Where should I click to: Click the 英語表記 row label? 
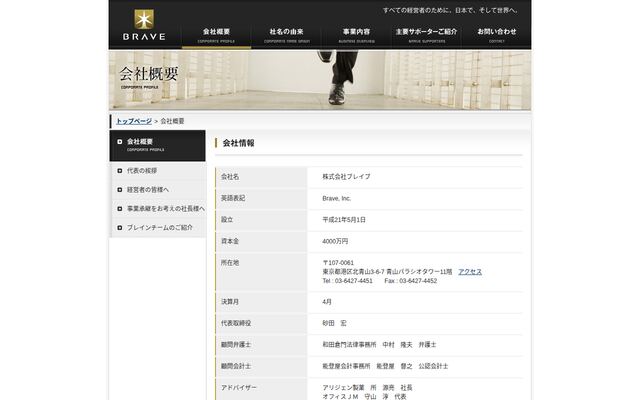click(233, 198)
